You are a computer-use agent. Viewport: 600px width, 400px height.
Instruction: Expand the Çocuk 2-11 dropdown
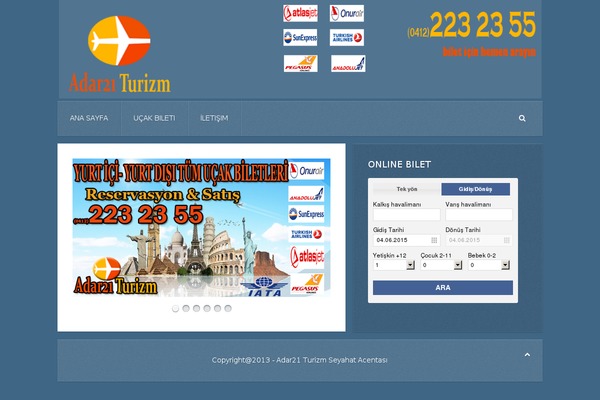coord(441,265)
